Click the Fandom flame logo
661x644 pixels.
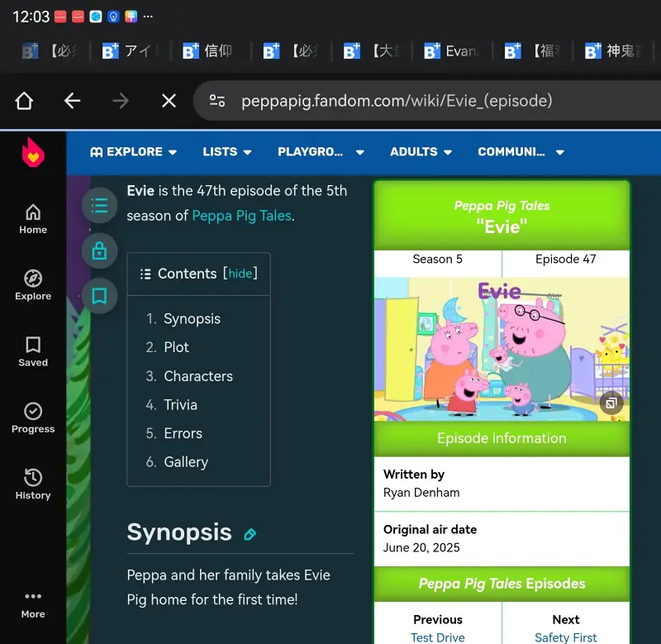pyautogui.click(x=33, y=153)
